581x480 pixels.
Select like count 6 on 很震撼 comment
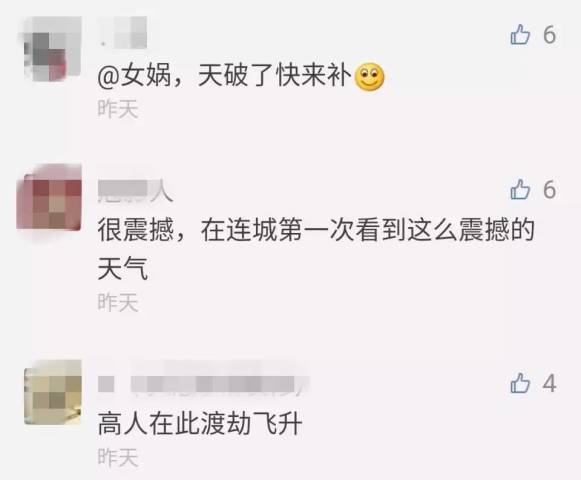[550, 189]
